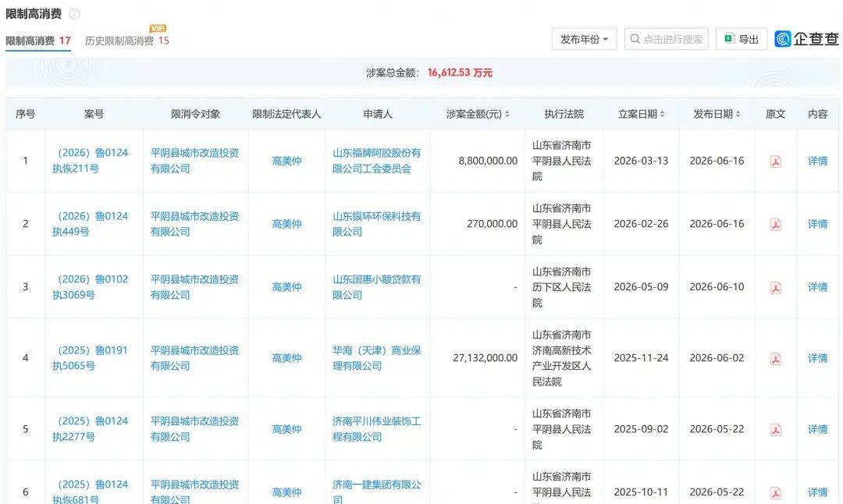Image resolution: width=843 pixels, height=504 pixels.
Task: Open case (2026)鲁0124执恢211号
Action: [x=91, y=161]
